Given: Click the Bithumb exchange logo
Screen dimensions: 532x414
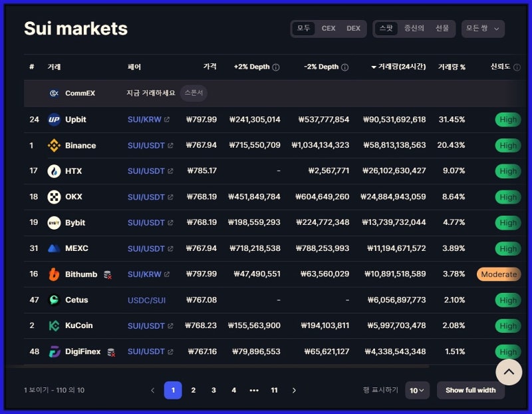Looking at the screenshot, I should click(54, 274).
